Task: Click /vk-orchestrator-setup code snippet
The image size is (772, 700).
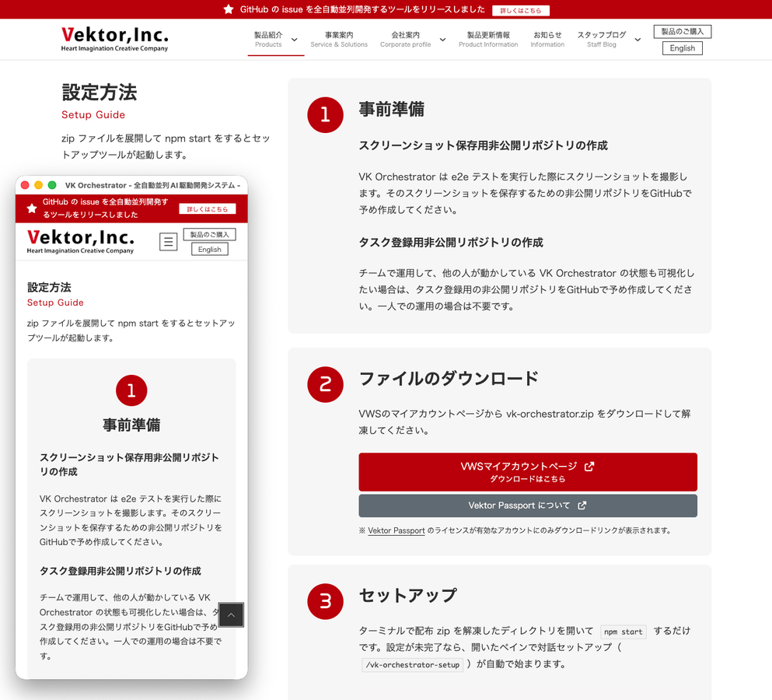Action: pos(413,664)
